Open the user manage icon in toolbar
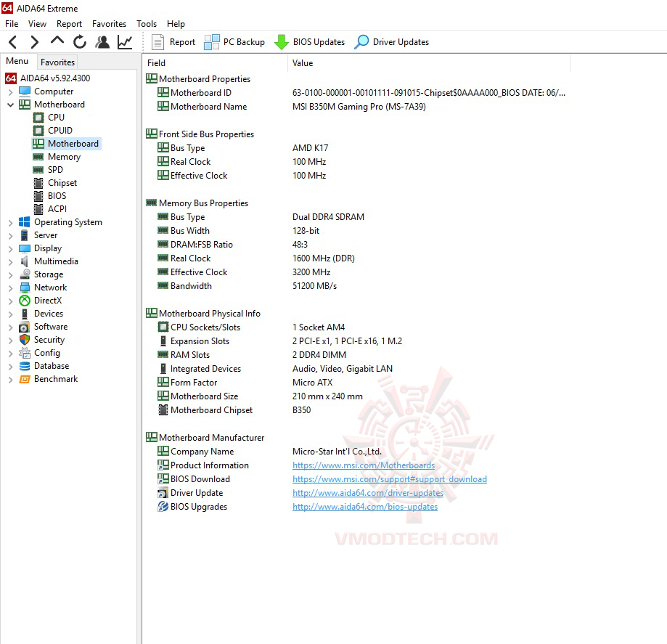 [102, 41]
